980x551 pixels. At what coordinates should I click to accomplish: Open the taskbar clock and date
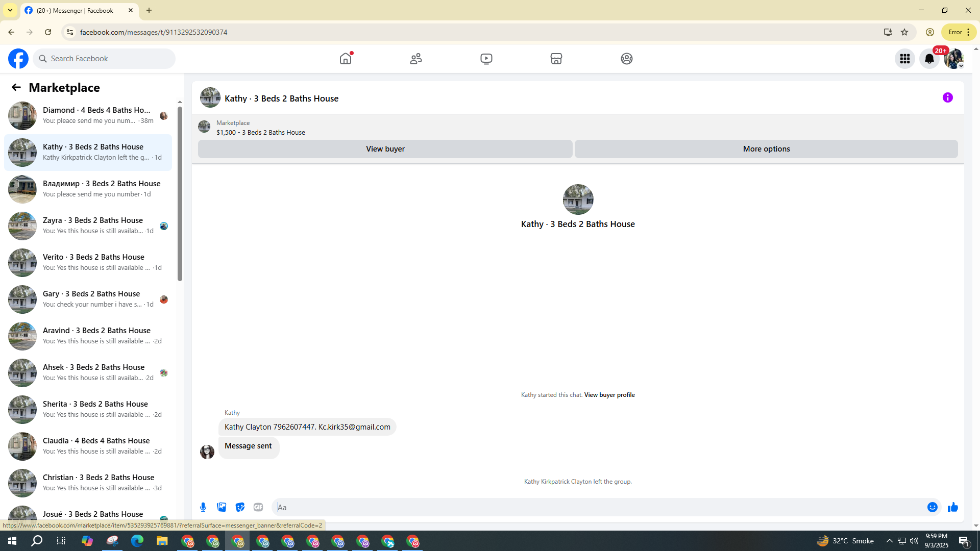coord(937,541)
